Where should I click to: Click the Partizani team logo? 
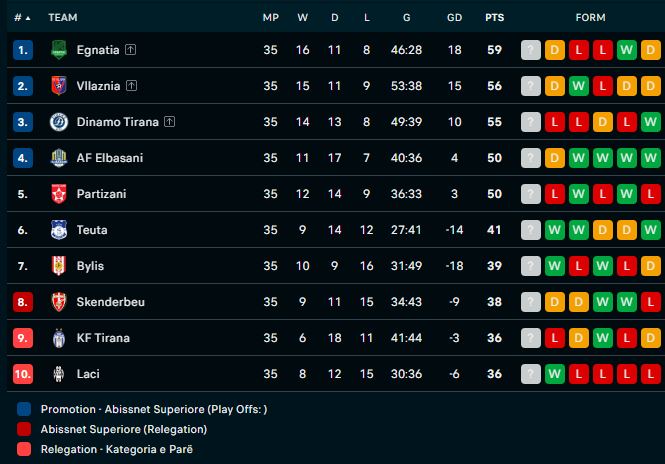[x=58, y=194]
